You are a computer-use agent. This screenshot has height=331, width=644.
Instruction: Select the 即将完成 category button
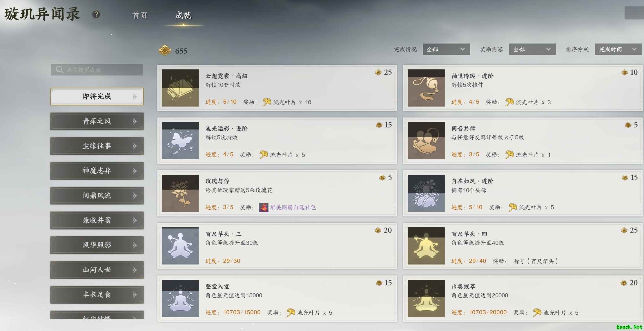(97, 96)
